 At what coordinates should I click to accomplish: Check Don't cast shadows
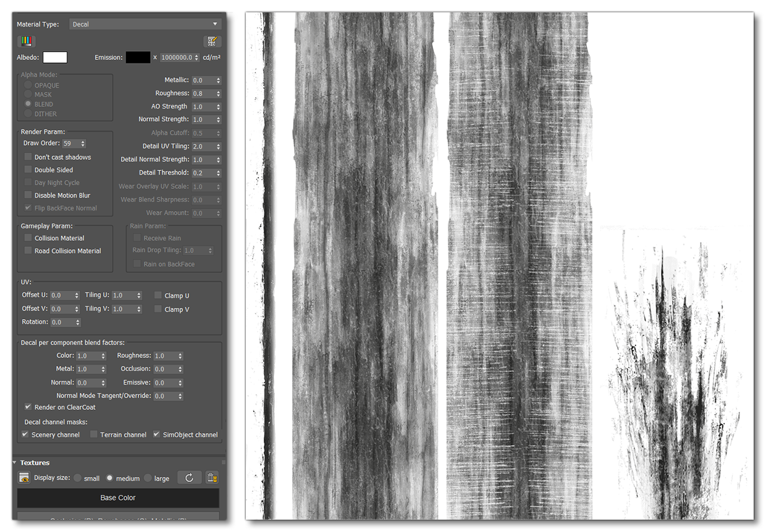28,157
